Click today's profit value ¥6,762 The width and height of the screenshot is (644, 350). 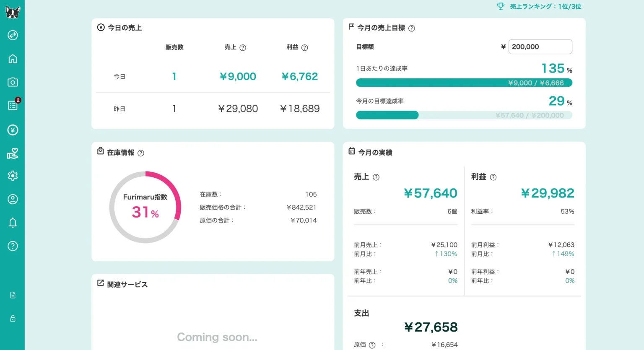(x=300, y=76)
